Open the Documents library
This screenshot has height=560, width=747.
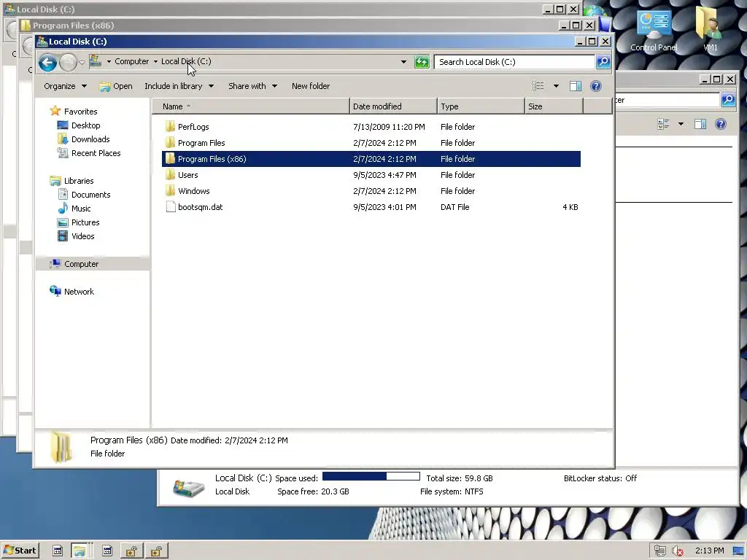pyautogui.click(x=90, y=195)
